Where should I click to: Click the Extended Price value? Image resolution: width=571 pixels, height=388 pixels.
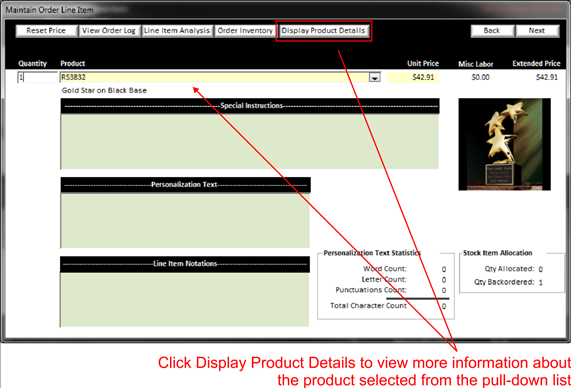pyautogui.click(x=547, y=77)
